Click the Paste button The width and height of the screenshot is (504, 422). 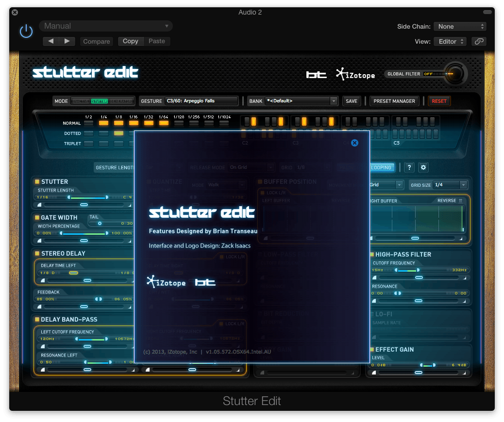tap(156, 41)
